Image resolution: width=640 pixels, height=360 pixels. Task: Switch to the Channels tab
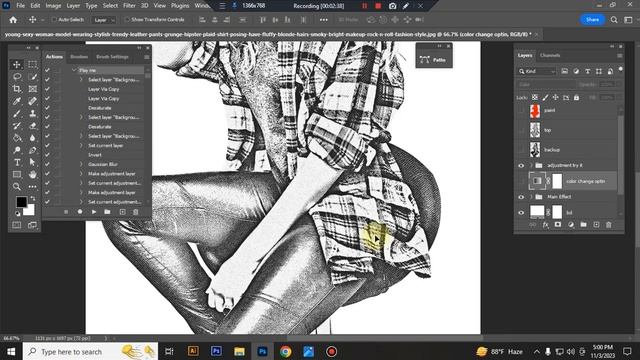[550, 56]
